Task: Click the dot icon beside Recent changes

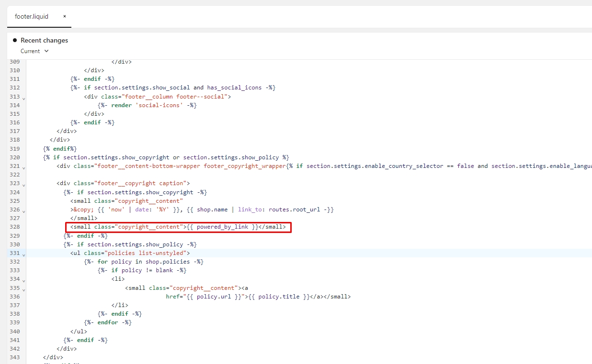Action: 15,40
